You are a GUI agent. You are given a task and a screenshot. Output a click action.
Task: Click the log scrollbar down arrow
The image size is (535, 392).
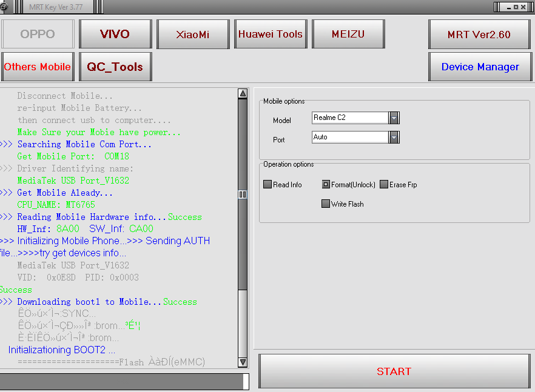243,362
